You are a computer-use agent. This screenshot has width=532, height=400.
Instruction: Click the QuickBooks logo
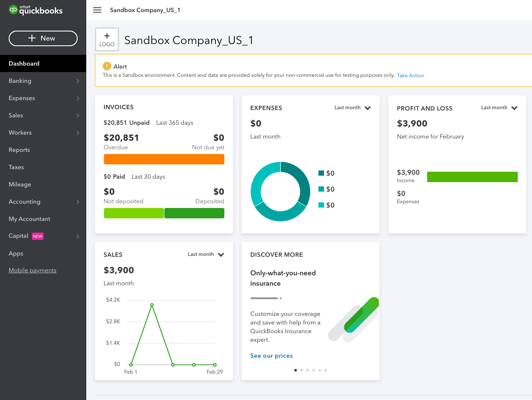pyautogui.click(x=36, y=10)
